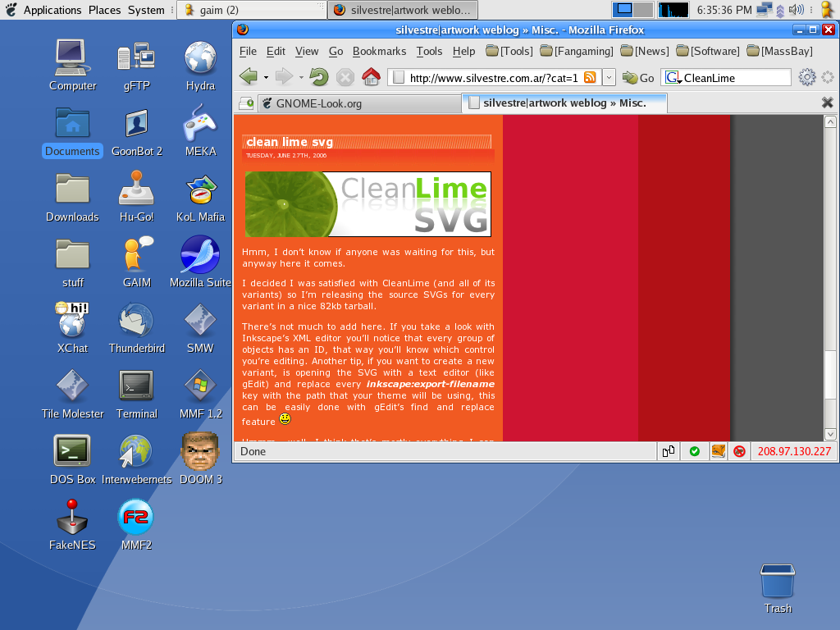Image resolution: width=840 pixels, height=630 pixels.
Task: Open the URL bar history dropdown
Action: point(609,78)
